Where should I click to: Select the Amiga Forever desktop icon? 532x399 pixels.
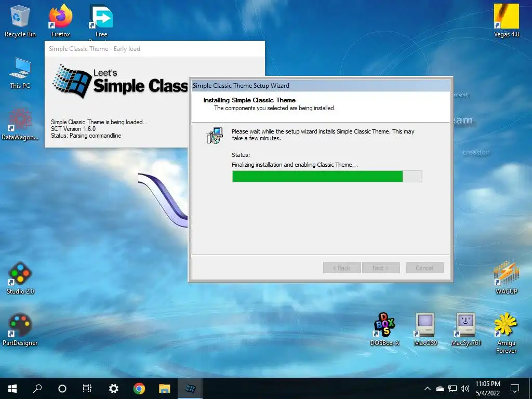pos(506,333)
